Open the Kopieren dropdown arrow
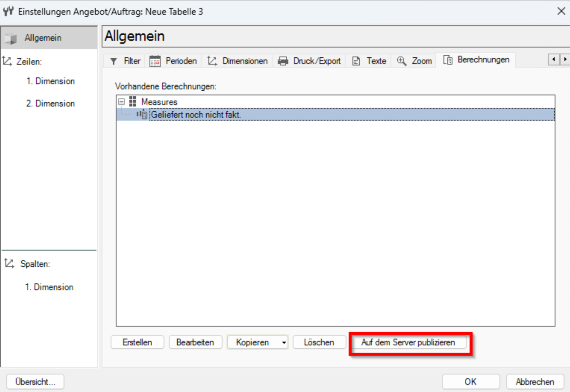The width and height of the screenshot is (570, 392). [x=284, y=342]
